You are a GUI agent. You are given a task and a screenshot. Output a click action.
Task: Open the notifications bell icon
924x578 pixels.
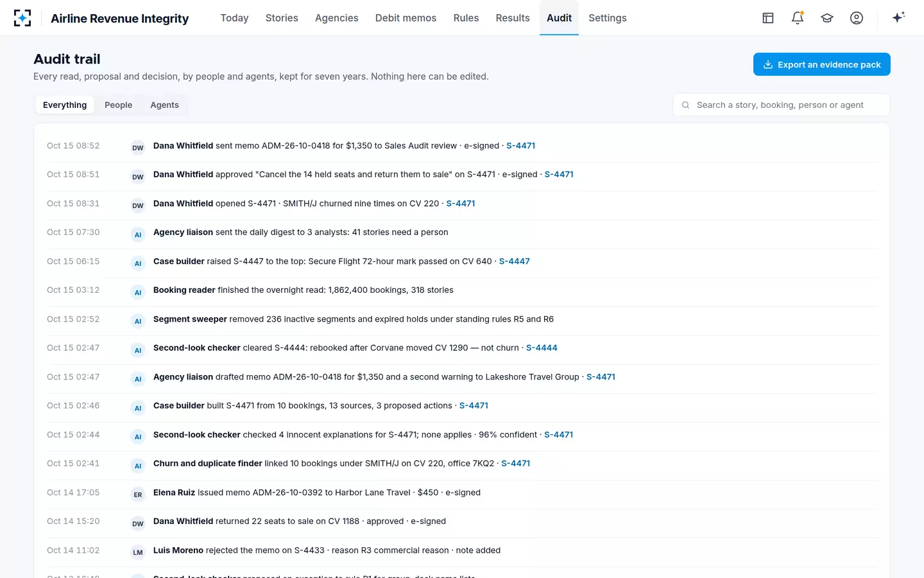pos(798,18)
